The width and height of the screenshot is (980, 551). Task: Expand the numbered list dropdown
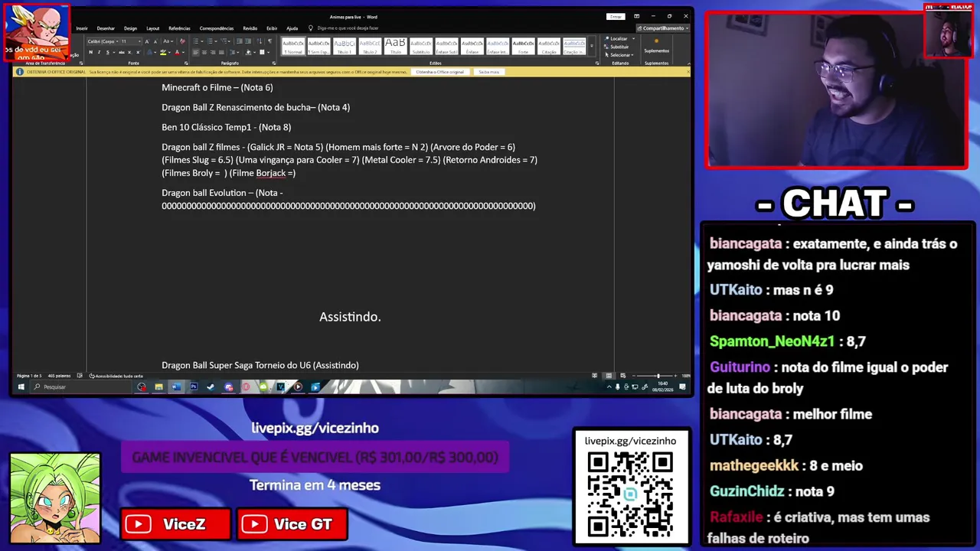216,41
